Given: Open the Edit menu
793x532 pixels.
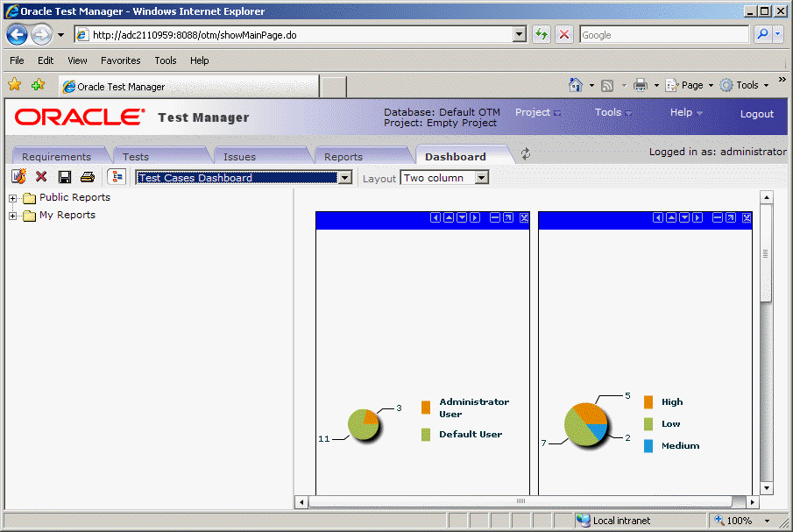Looking at the screenshot, I should coord(46,60).
